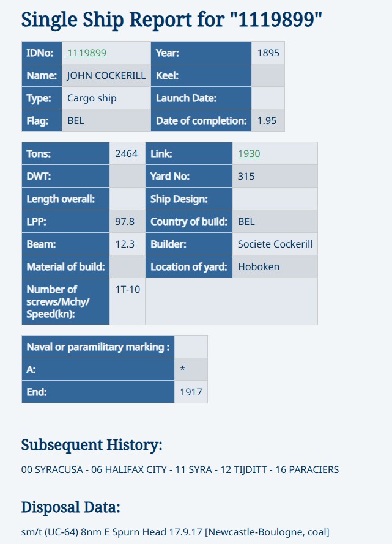Viewport: 392px width, 544px height.
Task: Open the 1930 link value
Action: (249, 154)
